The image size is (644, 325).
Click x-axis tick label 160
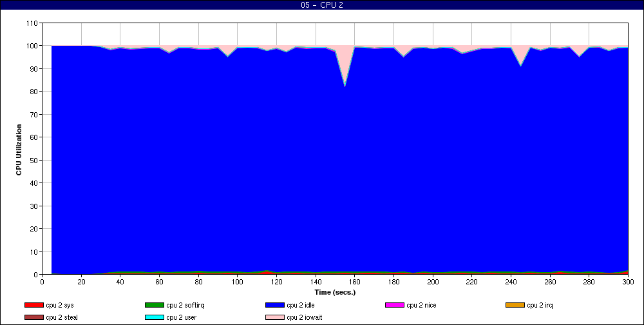click(x=354, y=282)
